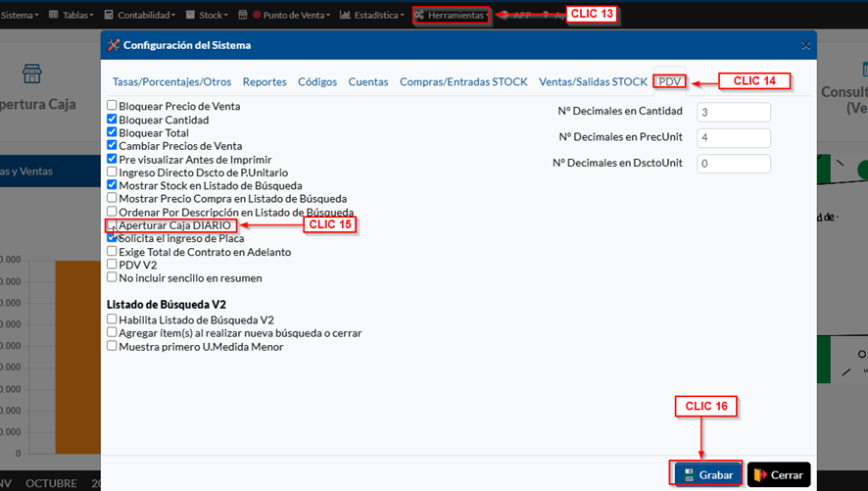Click the door icon on the Cerrar button
The image size is (868, 491).
pyautogui.click(x=759, y=474)
